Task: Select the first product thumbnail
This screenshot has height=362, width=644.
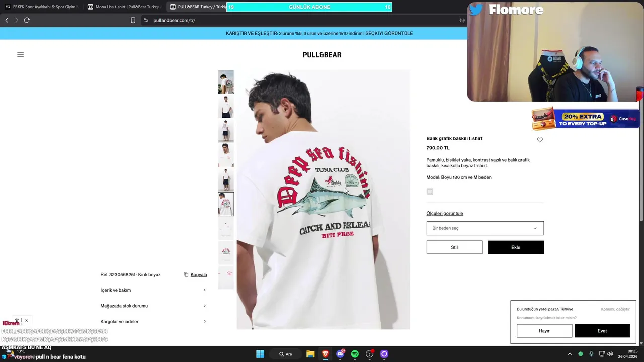Action: (226, 82)
